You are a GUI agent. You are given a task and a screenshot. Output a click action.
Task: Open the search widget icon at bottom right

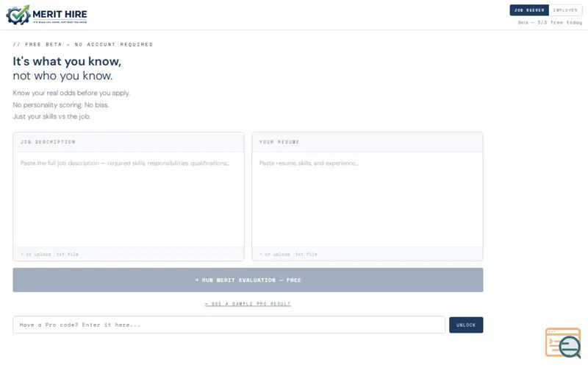563,343
